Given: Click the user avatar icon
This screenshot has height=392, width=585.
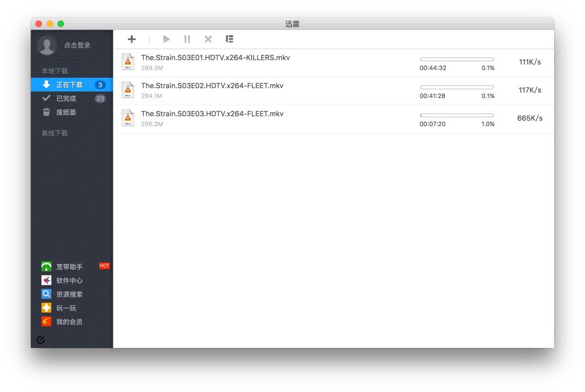Looking at the screenshot, I should tap(47, 45).
